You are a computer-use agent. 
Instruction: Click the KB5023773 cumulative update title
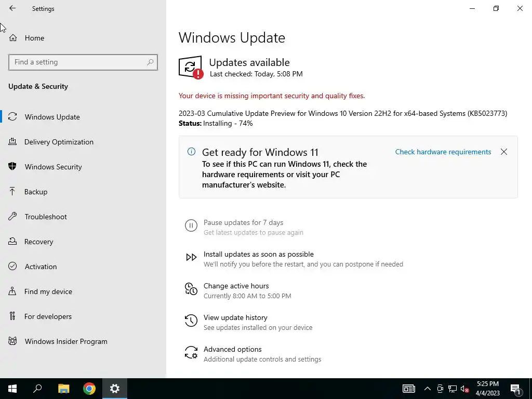(343, 113)
